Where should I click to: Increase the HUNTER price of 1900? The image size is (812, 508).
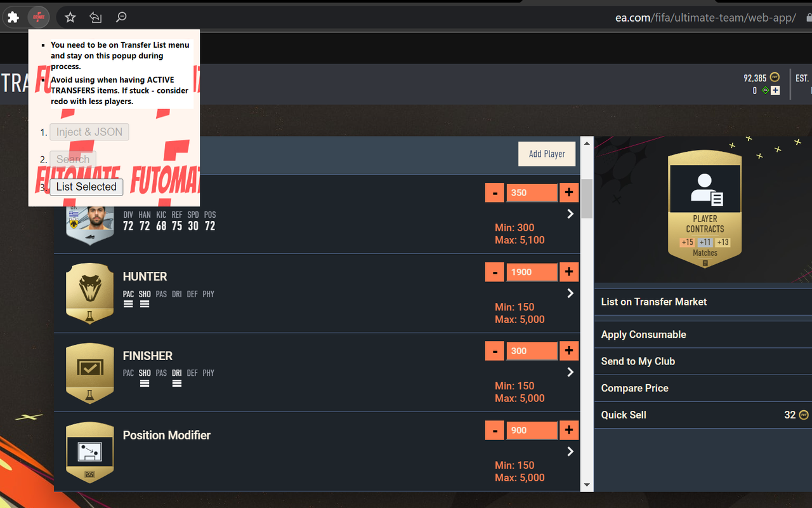[569, 272]
